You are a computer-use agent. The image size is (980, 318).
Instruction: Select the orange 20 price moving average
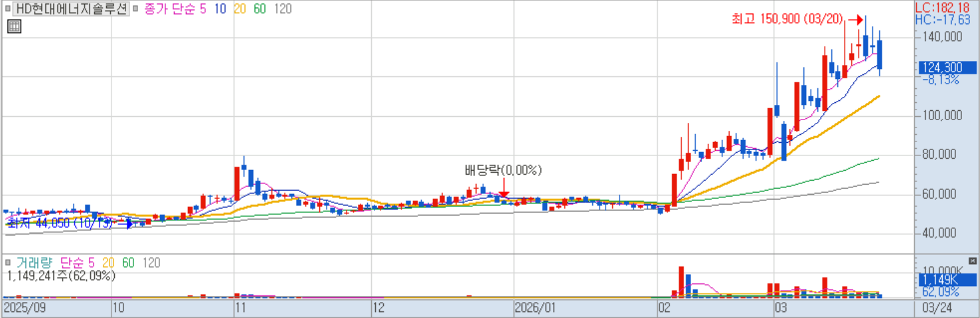[x=240, y=9]
